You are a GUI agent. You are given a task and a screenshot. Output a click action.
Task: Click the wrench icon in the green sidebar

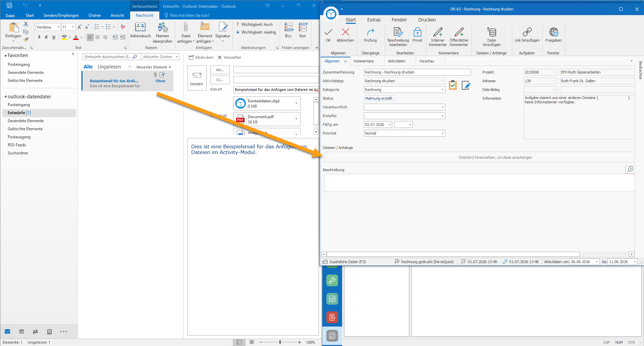coord(332,281)
